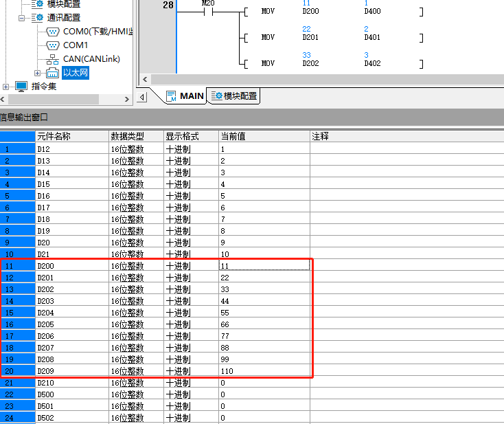Select the COM0 serial port icon
Image resolution: width=504 pixels, height=424 pixels.
[x=53, y=32]
